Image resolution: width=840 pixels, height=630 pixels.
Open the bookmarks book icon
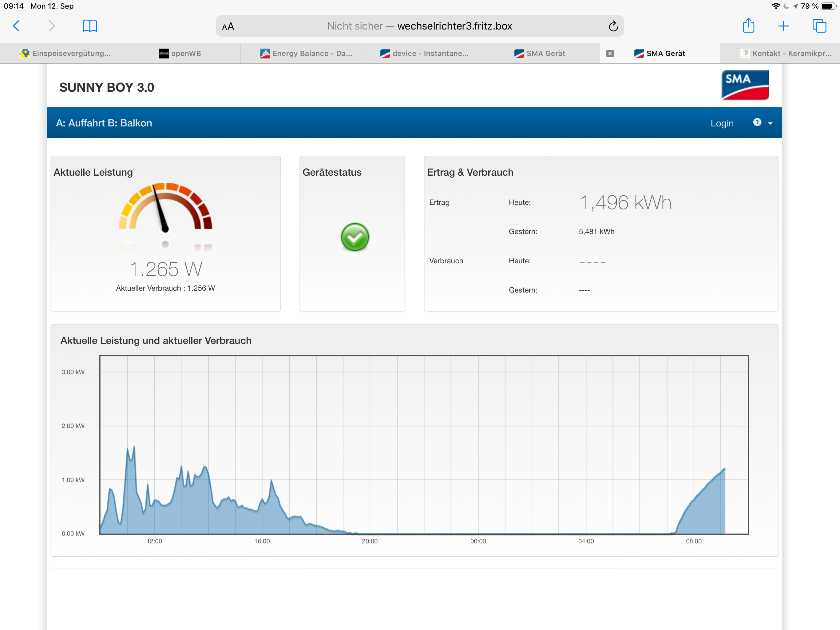pyautogui.click(x=89, y=26)
